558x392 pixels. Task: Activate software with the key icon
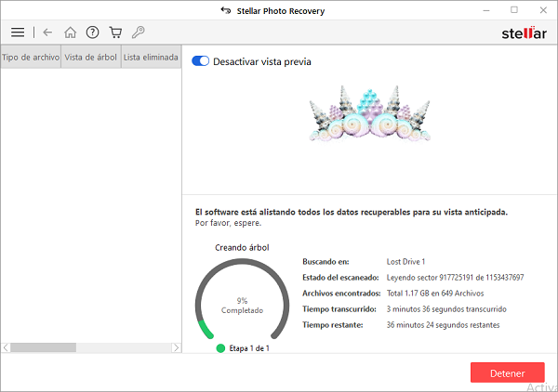138,33
